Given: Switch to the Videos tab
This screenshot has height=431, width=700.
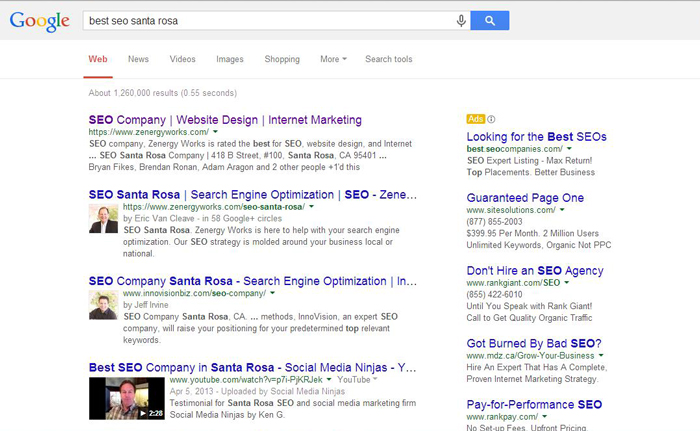Looking at the screenshot, I should point(183,59).
